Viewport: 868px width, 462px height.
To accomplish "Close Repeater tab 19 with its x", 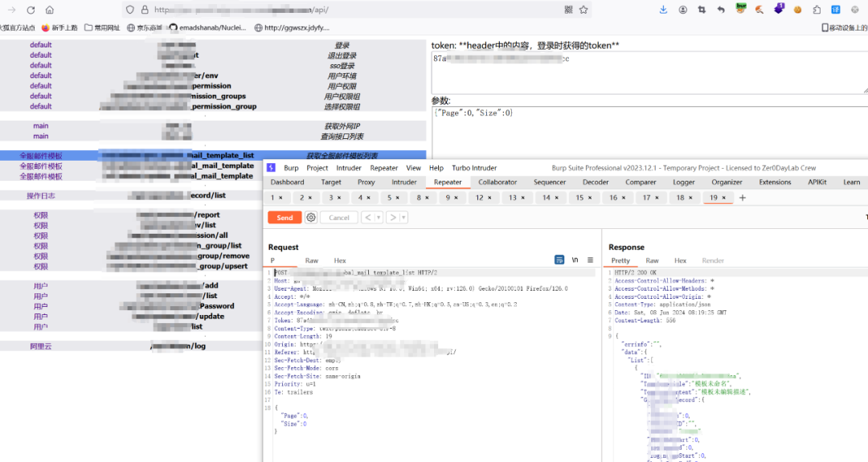I will pyautogui.click(x=723, y=198).
